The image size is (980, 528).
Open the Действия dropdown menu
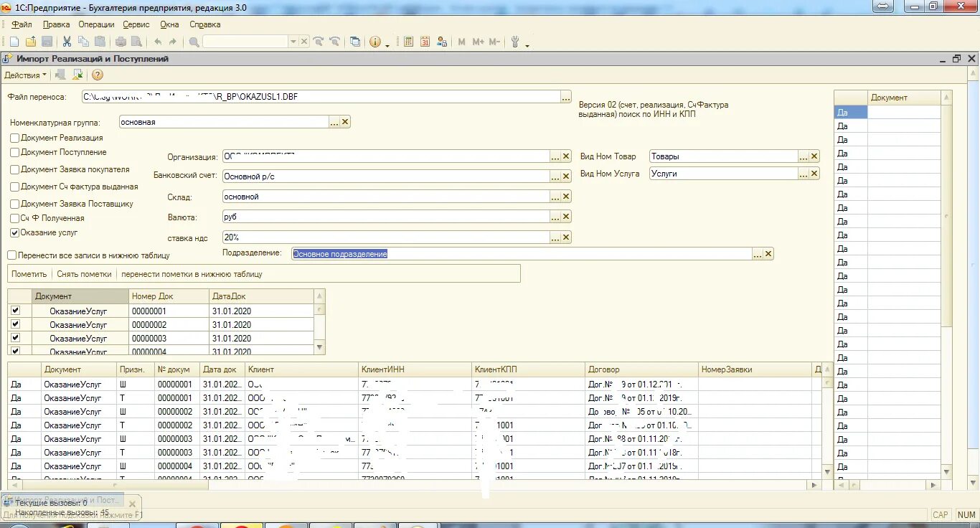pyautogui.click(x=26, y=75)
